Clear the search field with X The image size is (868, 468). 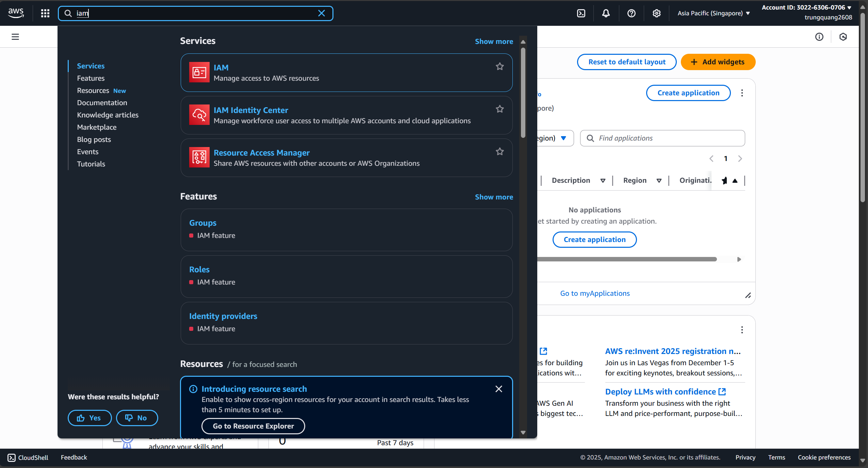(321, 13)
